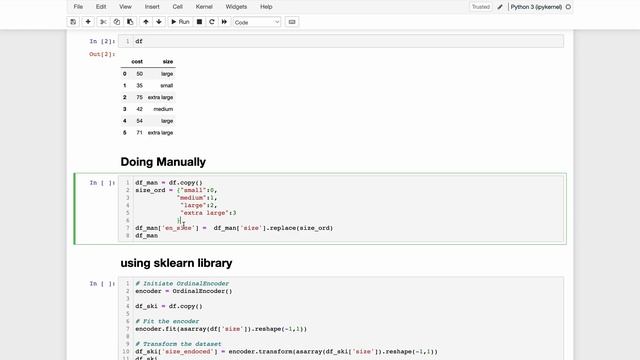Click the 'cost' column header

pyautogui.click(x=137, y=62)
